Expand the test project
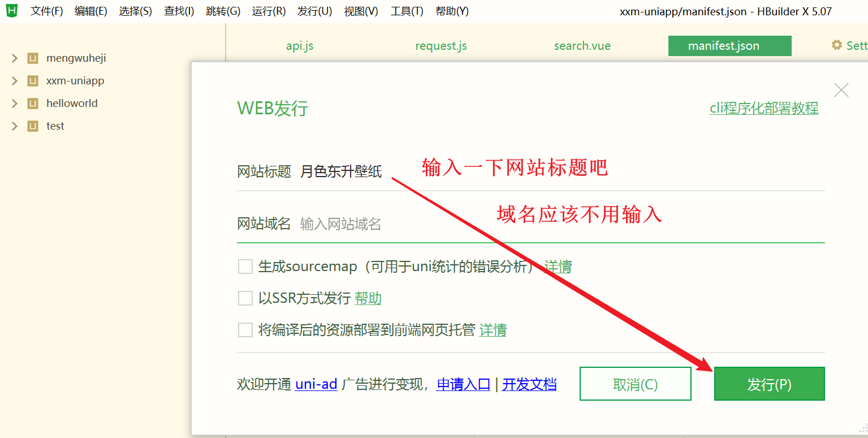The width and height of the screenshot is (868, 438). (x=15, y=126)
